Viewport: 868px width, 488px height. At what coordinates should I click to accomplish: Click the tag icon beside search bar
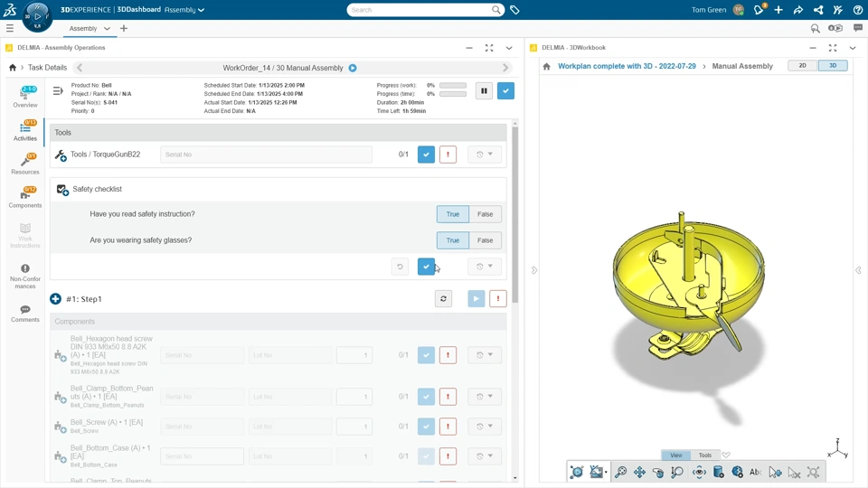tap(514, 10)
